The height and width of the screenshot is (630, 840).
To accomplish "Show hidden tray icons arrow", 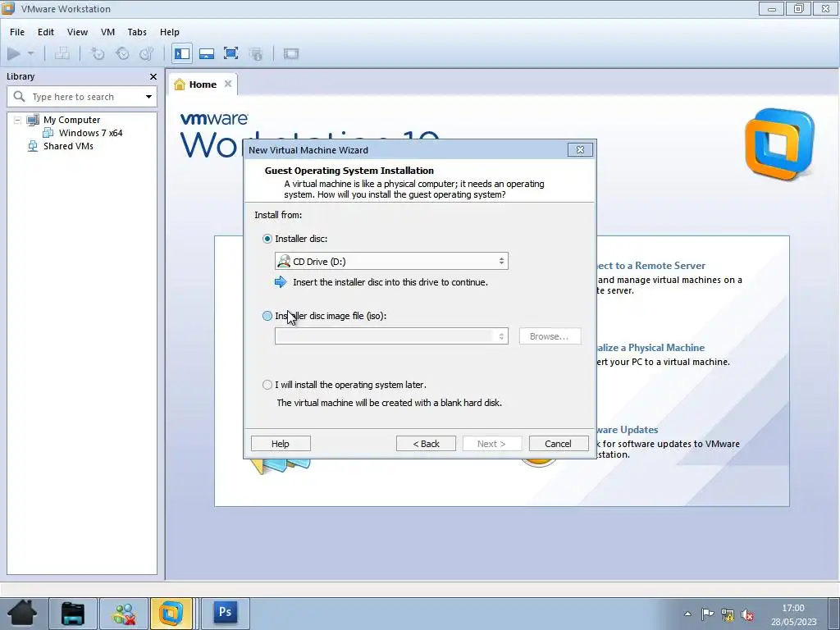I will pos(688,614).
